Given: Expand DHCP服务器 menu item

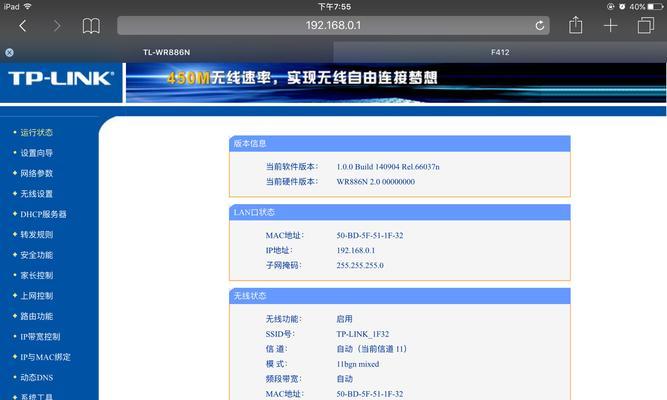Looking at the screenshot, I should pyautogui.click(x=43, y=214).
